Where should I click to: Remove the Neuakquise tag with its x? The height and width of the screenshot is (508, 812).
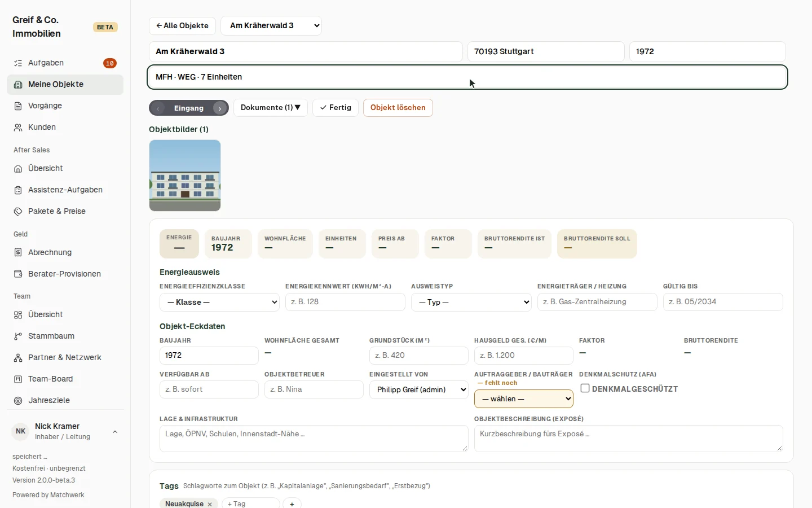[210, 504]
